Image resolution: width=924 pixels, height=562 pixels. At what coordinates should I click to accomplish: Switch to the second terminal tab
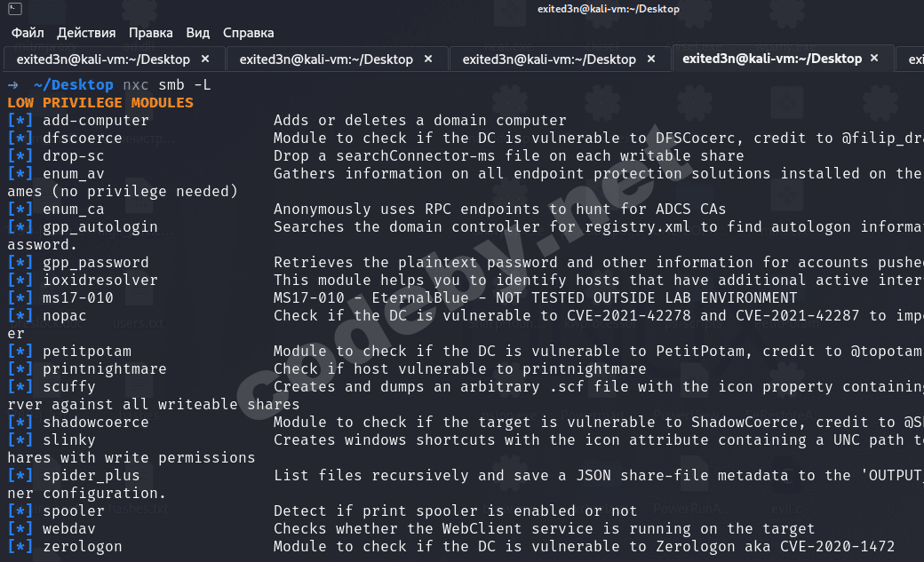[x=326, y=59]
